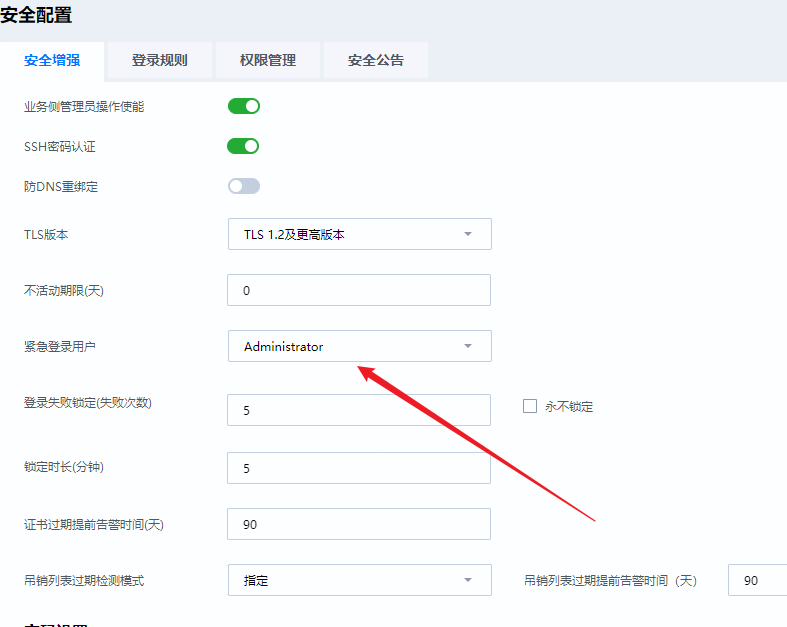Screen dimensions: 787x627
Task: Focus the 吊销列表过期提前告警时间 input field
Action: tap(758, 580)
